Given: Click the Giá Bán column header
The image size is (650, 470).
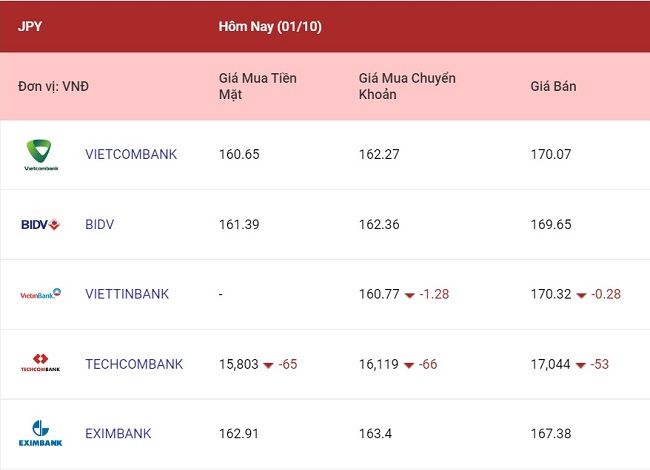Looking at the screenshot, I should coord(553,86).
